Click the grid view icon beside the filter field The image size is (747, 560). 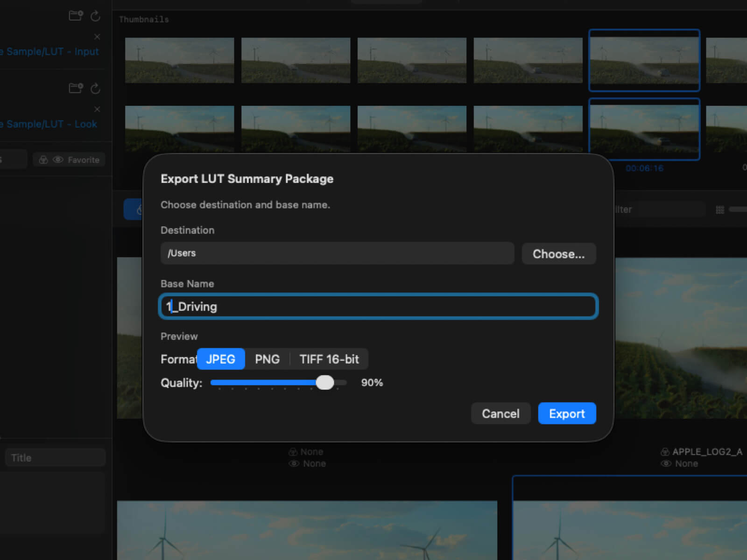pyautogui.click(x=721, y=209)
